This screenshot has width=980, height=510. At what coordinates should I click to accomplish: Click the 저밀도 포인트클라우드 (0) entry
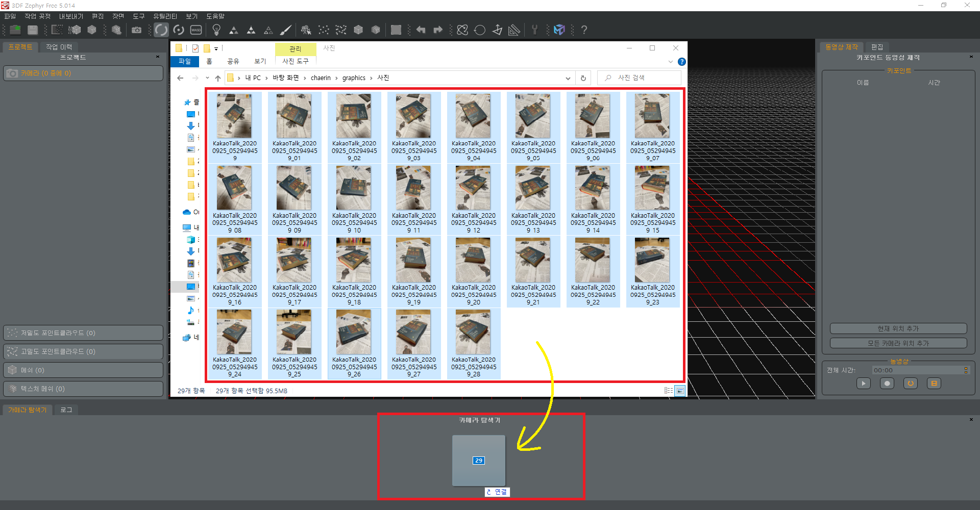click(x=83, y=333)
